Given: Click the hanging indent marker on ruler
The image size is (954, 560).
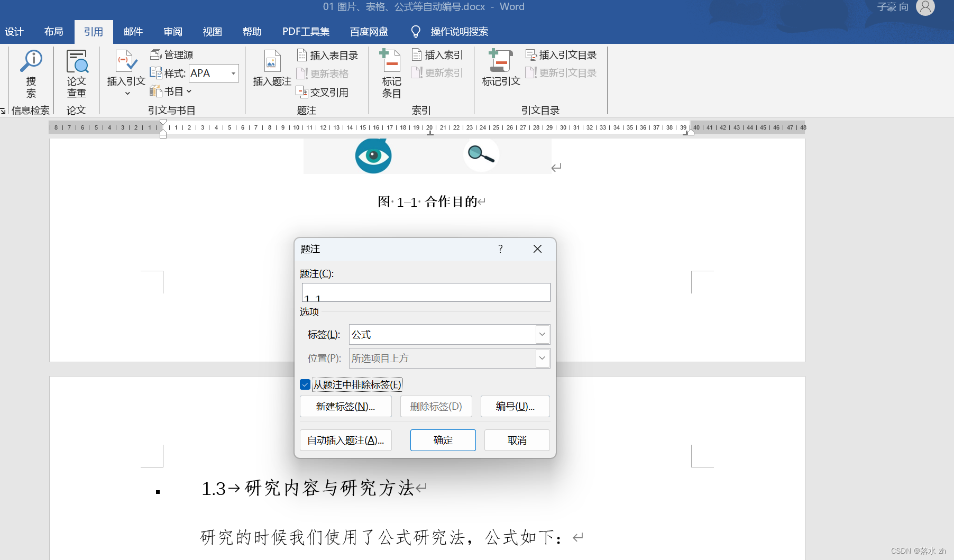Looking at the screenshot, I should (163, 131).
